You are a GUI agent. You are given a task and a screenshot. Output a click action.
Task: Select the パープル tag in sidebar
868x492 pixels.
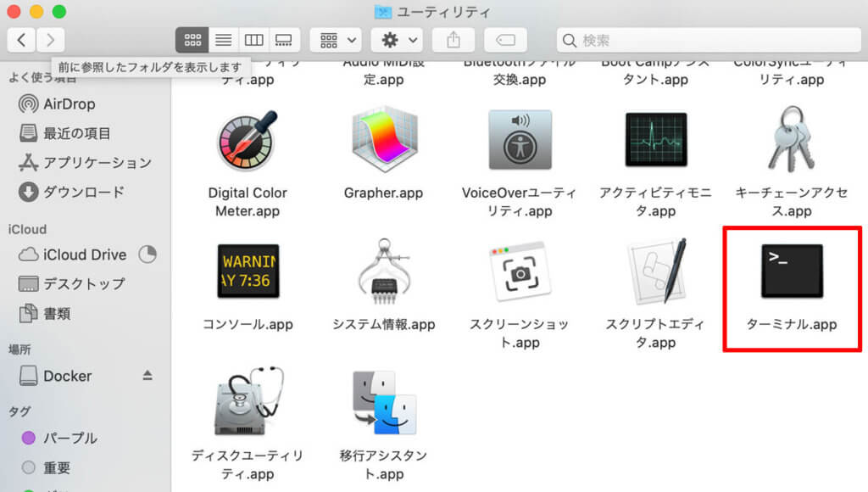coord(70,439)
